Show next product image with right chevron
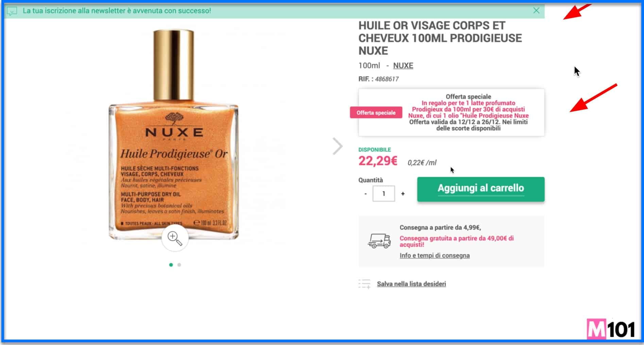 click(x=337, y=146)
